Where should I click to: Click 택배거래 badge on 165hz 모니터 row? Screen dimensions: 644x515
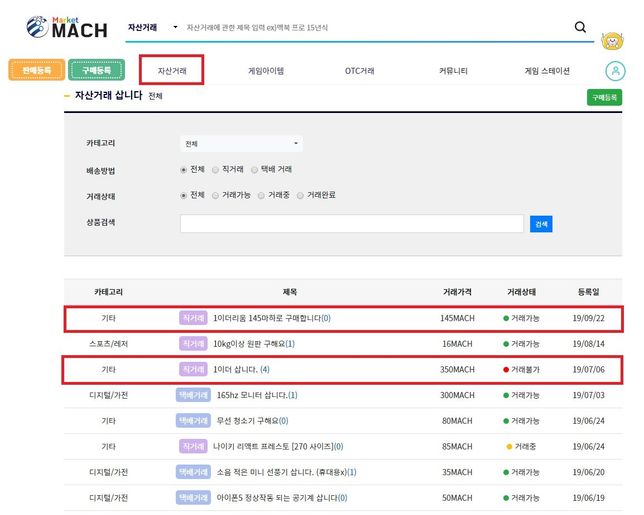[193, 395]
